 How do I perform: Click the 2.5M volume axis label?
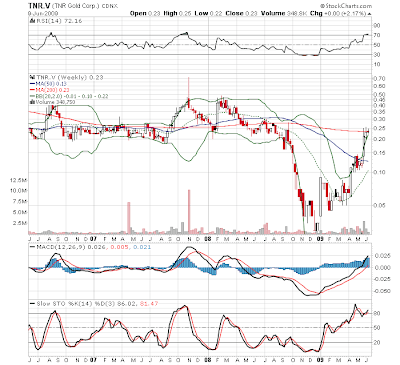(x=20, y=223)
